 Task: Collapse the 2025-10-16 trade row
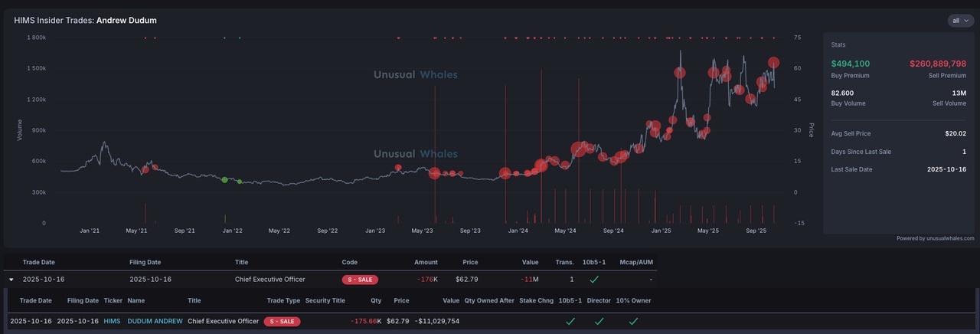(x=11, y=280)
